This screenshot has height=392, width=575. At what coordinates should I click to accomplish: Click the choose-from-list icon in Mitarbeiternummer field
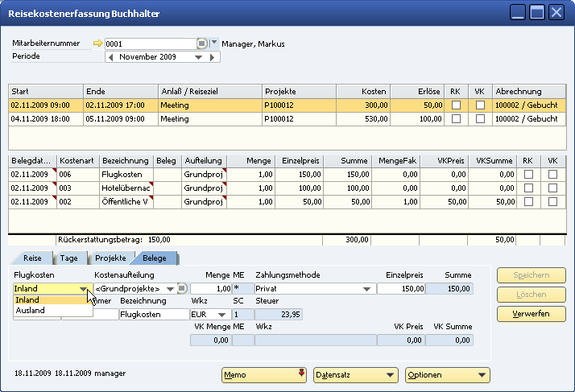point(201,43)
